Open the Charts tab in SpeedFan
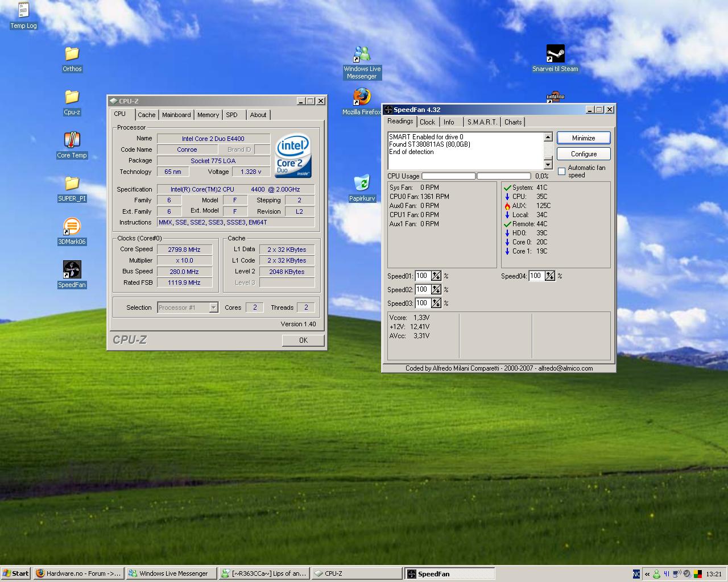Screen dimensions: 728x582 [513, 122]
